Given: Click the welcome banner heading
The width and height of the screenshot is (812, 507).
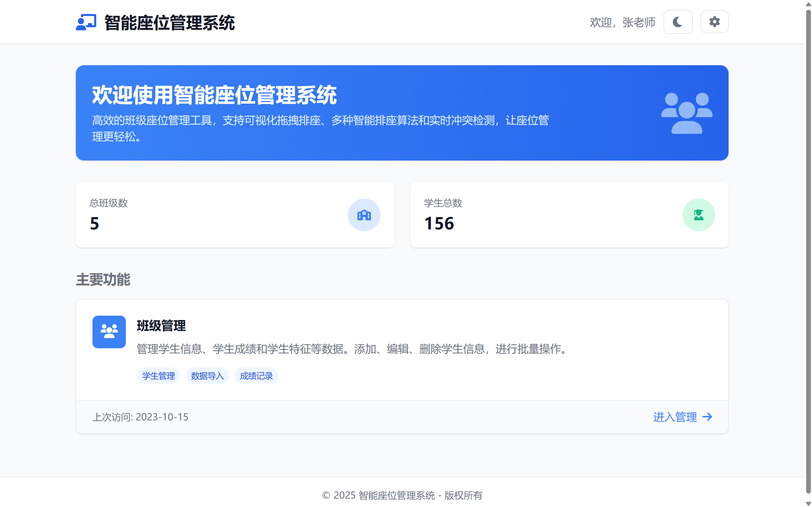Looking at the screenshot, I should coord(214,95).
